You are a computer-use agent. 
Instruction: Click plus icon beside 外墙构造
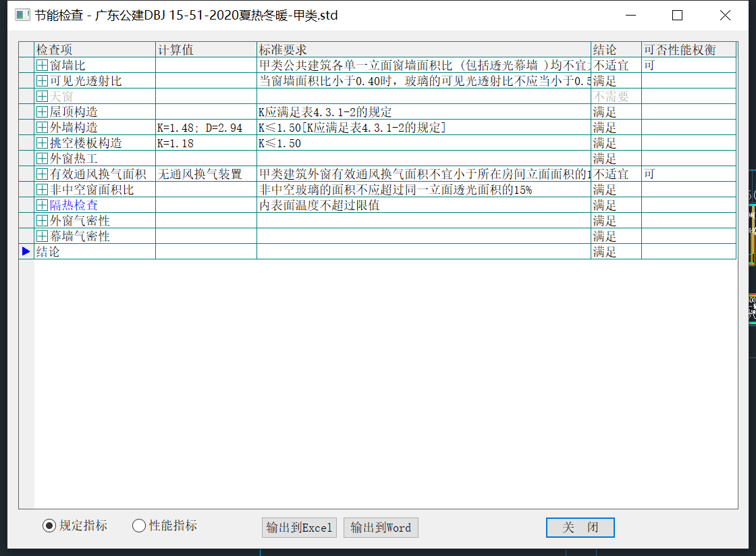click(42, 128)
